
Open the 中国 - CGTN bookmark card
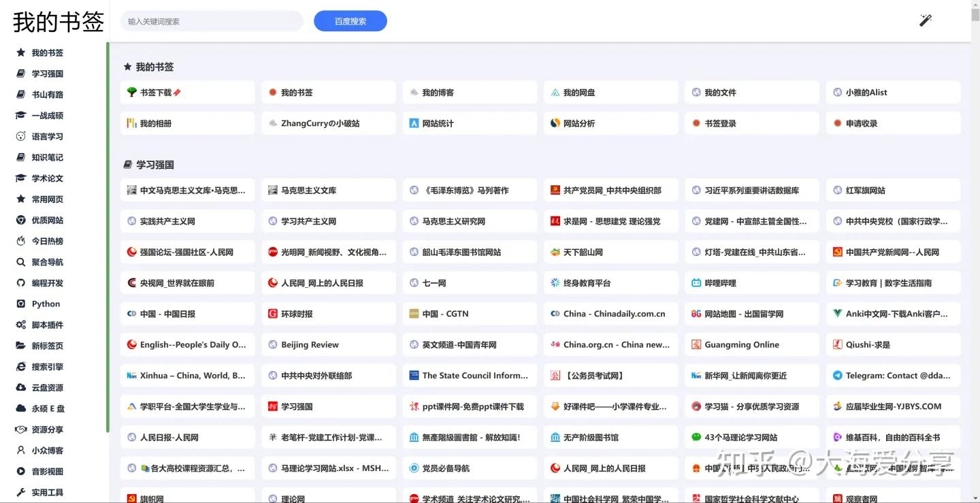(x=470, y=314)
